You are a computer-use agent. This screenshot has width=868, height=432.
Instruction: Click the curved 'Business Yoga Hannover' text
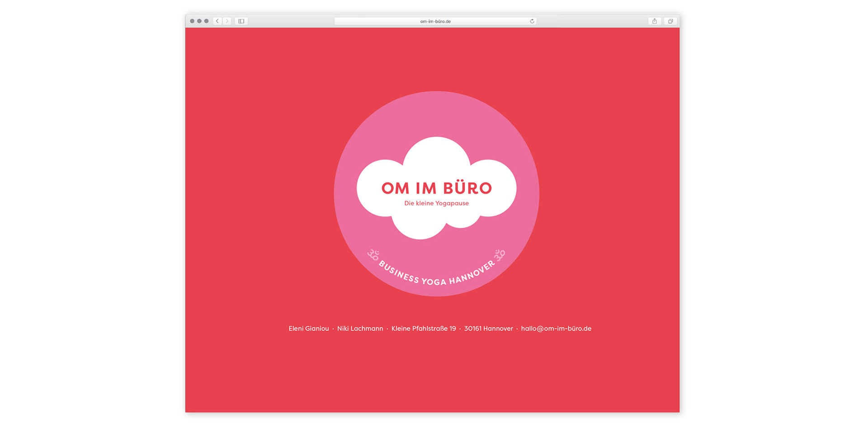coord(437,273)
